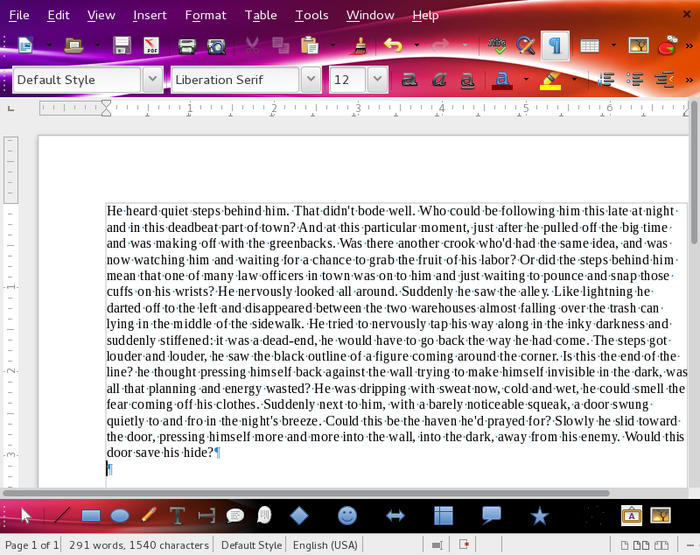Print the document with the printer icon
Viewport: 700px width, 555px height.
pyautogui.click(x=187, y=46)
